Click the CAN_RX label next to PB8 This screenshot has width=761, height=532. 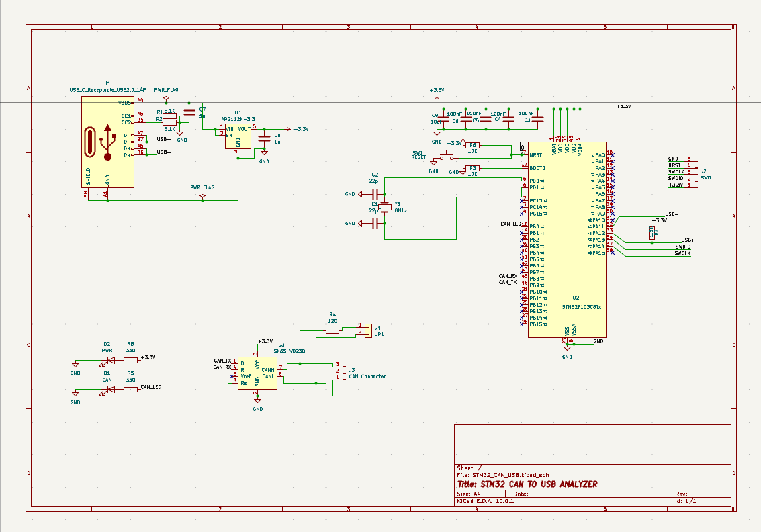[x=508, y=276]
